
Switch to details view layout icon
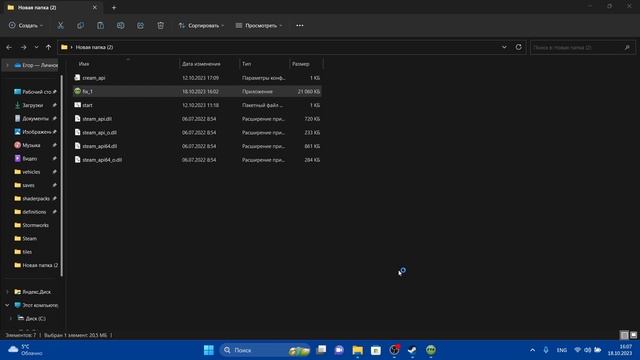pos(624,335)
